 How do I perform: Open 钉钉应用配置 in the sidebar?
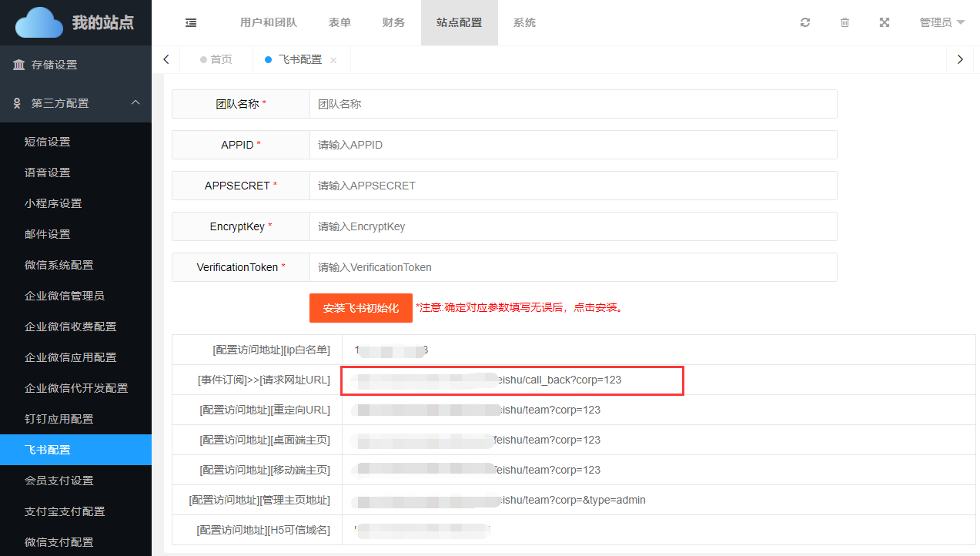(59, 419)
